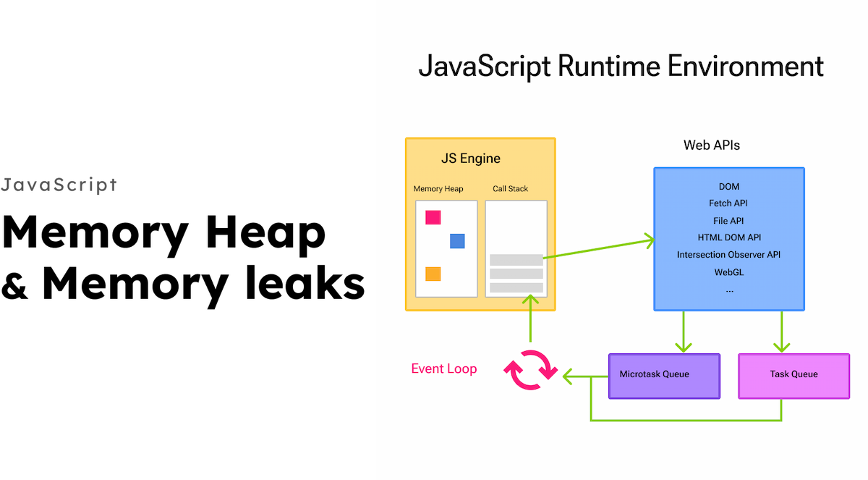This screenshot has width=868, height=480.
Task: Click the outlined JavaScript text on the left
Action: point(59,185)
